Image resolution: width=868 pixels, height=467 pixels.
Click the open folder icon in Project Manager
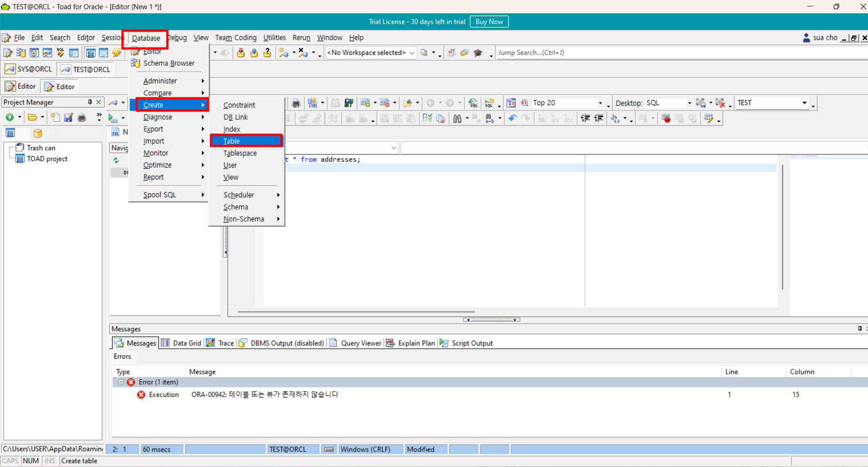(x=32, y=117)
